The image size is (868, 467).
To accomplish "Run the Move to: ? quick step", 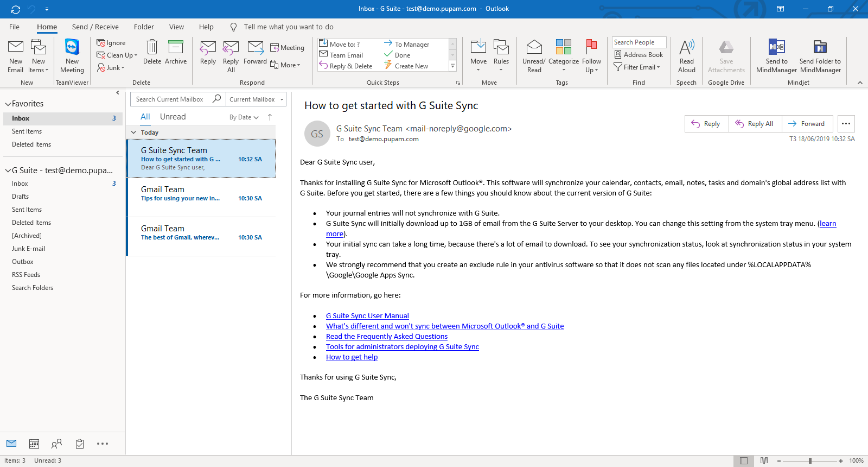I will [x=340, y=44].
